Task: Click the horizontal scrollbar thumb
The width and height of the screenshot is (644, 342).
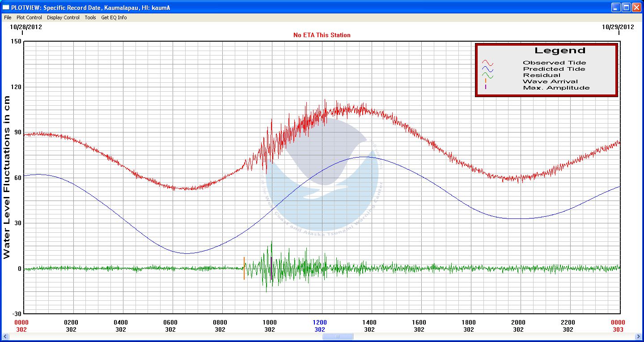Action: tap(339, 337)
